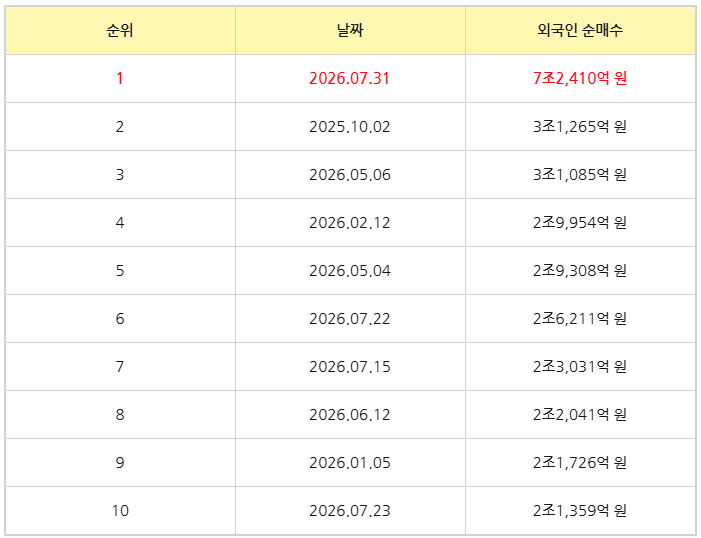This screenshot has height=538, width=701.
Task: Click the 2조6,211억 원 cell
Action: point(580,319)
